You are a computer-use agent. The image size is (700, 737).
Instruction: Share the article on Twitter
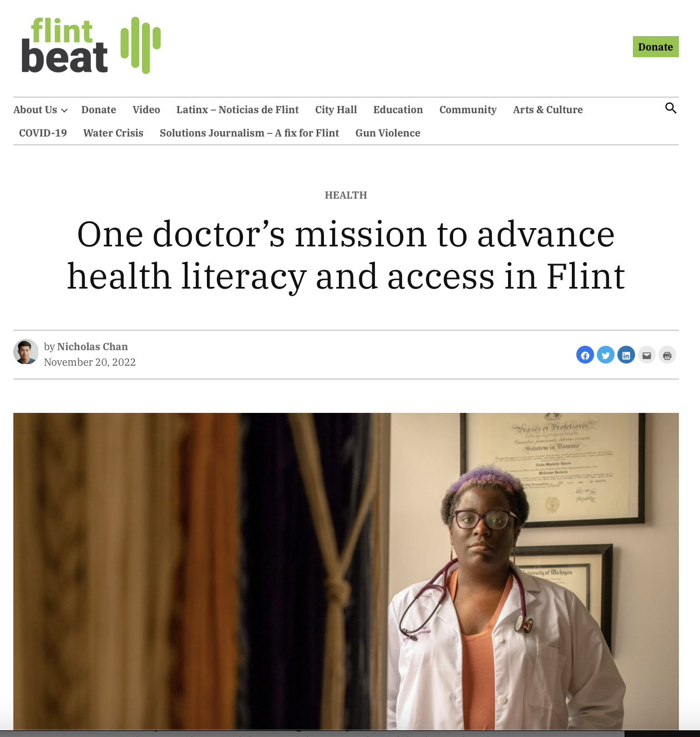click(606, 355)
